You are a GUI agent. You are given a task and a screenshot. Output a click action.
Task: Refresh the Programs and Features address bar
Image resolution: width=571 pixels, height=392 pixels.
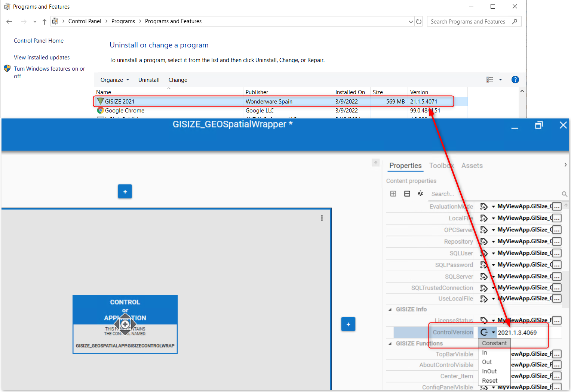pyautogui.click(x=419, y=22)
